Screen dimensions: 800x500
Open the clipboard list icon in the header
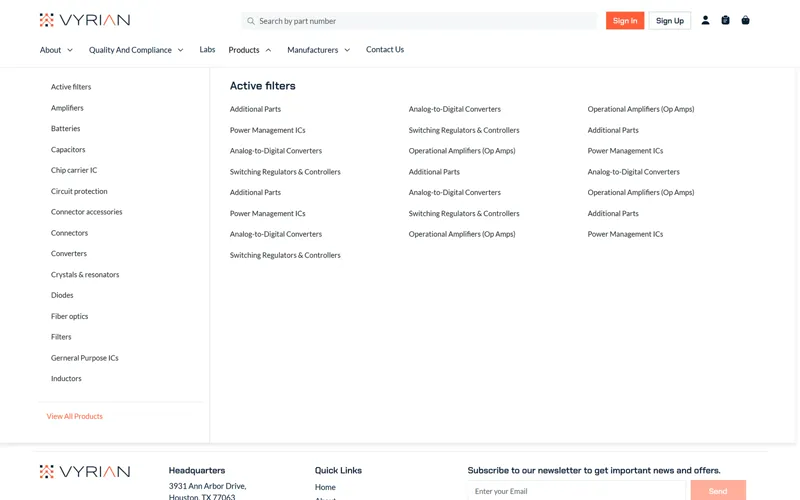725,20
